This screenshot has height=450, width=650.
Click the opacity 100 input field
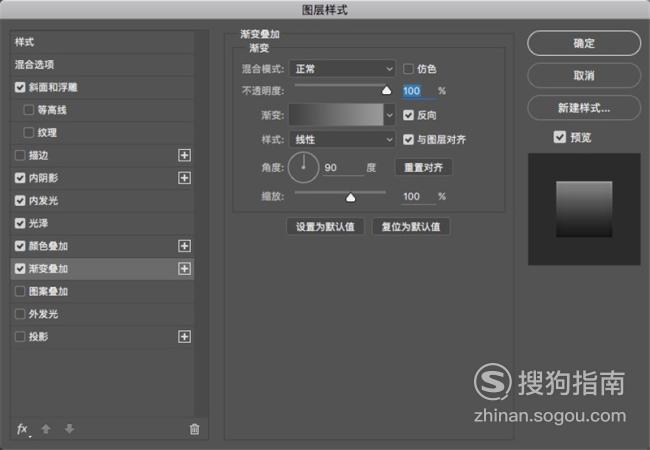point(419,91)
